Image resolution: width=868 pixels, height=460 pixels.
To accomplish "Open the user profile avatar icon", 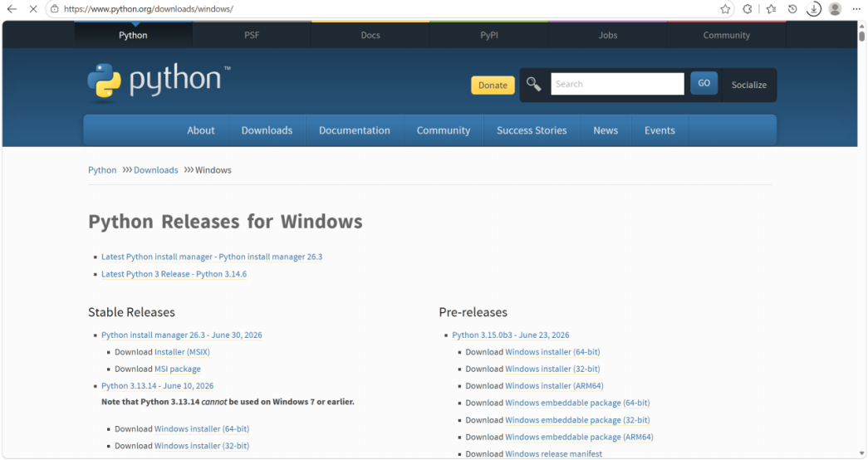I will point(835,9).
